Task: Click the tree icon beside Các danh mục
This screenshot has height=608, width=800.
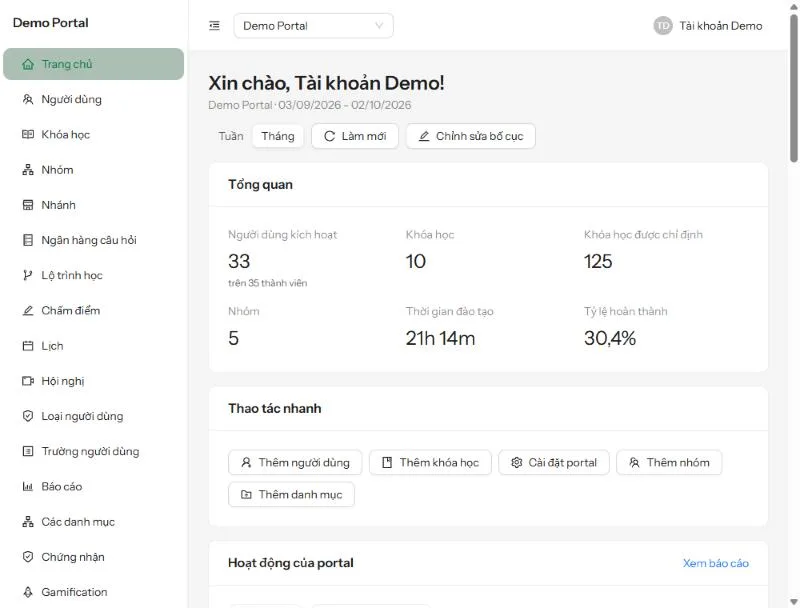Action: pos(28,522)
